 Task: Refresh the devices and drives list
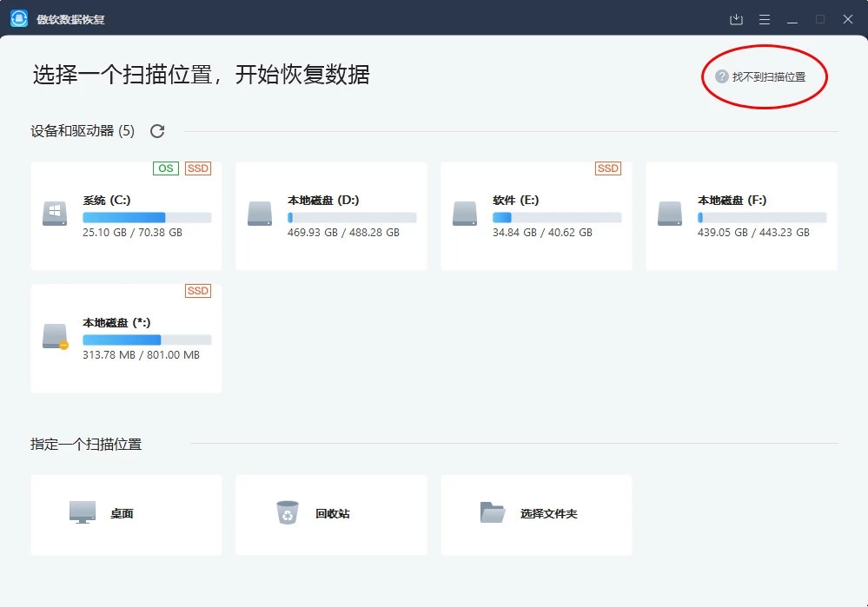pos(156,130)
